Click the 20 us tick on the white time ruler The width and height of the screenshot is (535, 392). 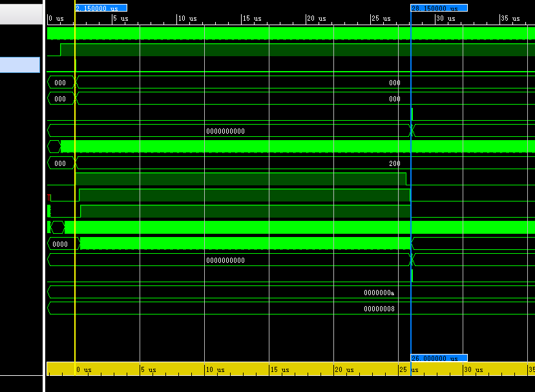point(317,19)
